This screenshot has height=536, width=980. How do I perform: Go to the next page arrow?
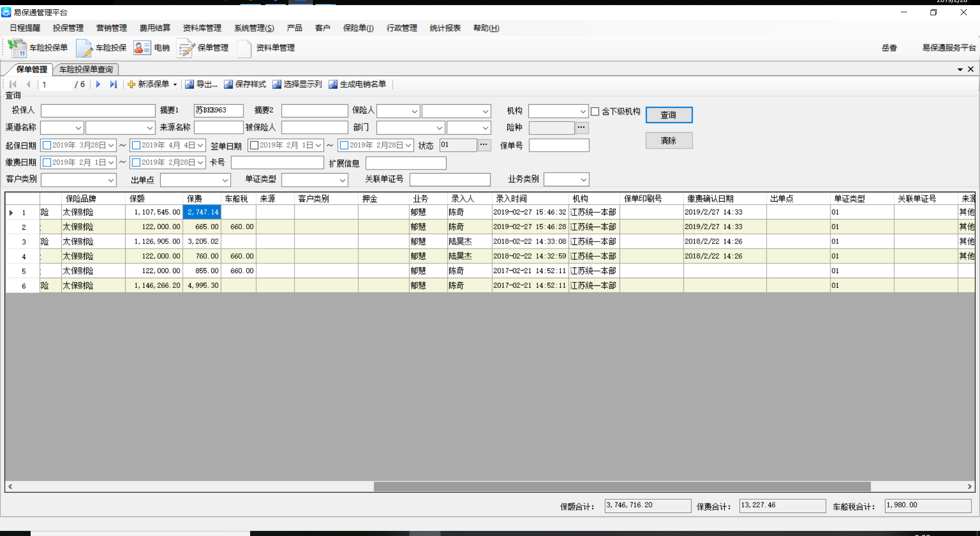pos(98,84)
